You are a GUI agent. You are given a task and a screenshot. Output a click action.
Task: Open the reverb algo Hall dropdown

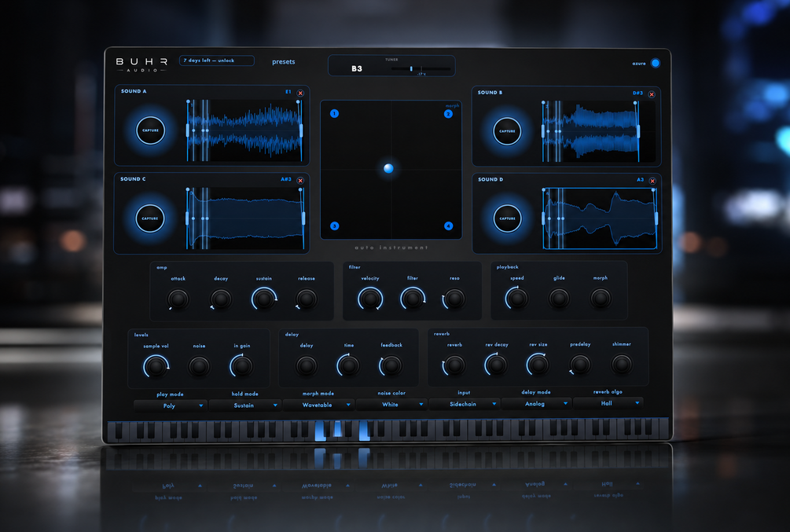(x=608, y=403)
